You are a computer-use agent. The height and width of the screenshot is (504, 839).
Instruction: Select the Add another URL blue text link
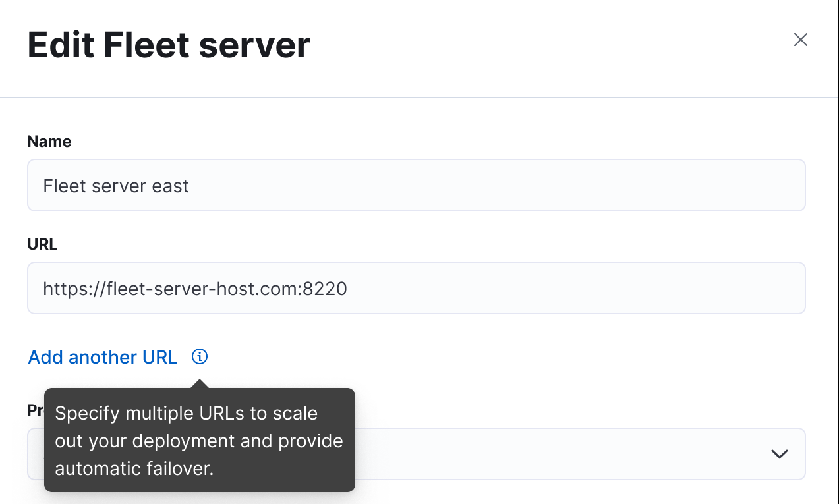click(x=102, y=356)
